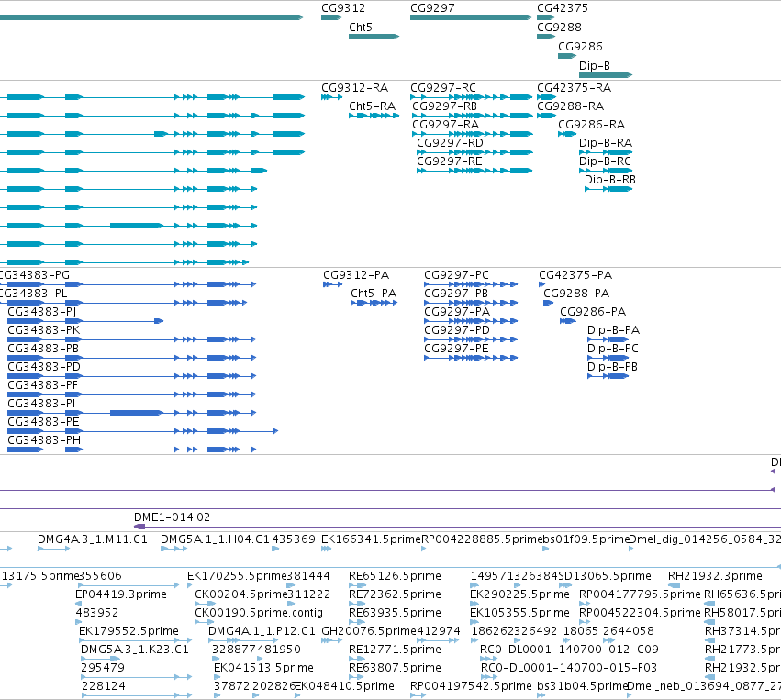781x700 pixels.
Task: Select the CG9288 gene label
Action: point(559,28)
